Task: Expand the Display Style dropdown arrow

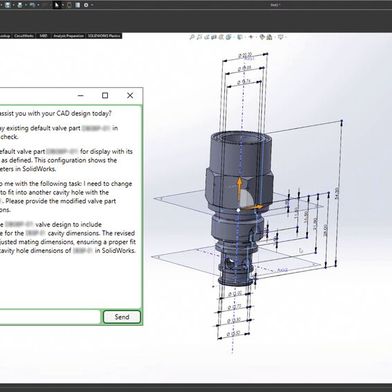Action: [x=245, y=37]
